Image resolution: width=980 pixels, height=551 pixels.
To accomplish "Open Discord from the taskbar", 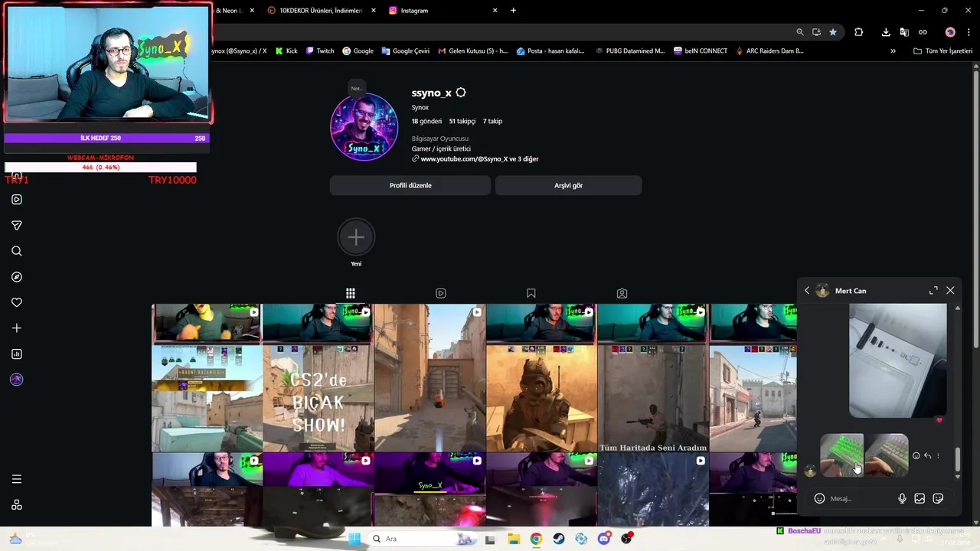I will [604, 539].
